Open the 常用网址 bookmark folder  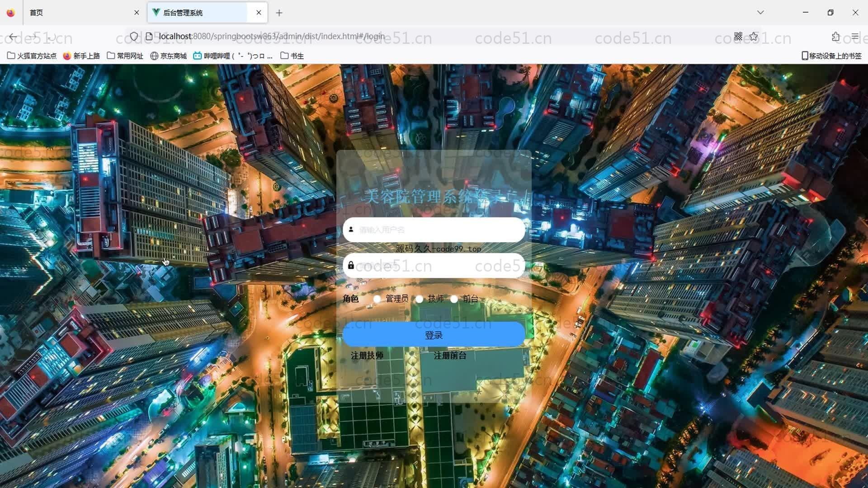point(125,56)
